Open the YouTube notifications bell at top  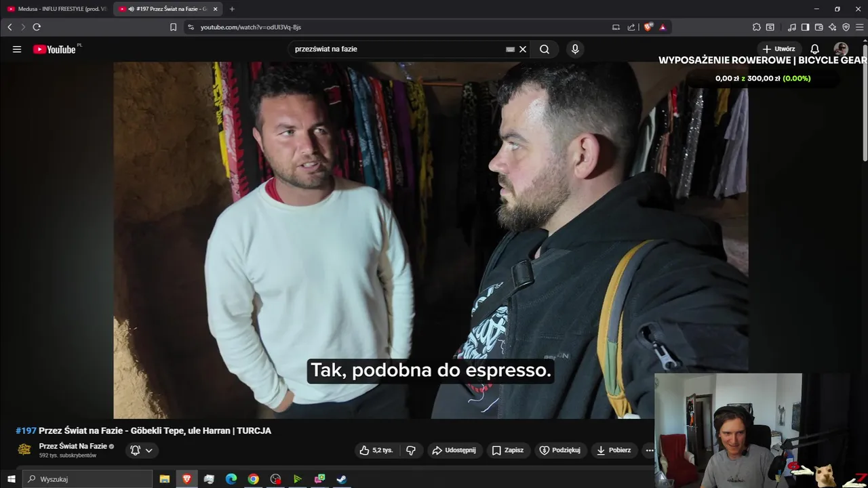click(x=815, y=49)
